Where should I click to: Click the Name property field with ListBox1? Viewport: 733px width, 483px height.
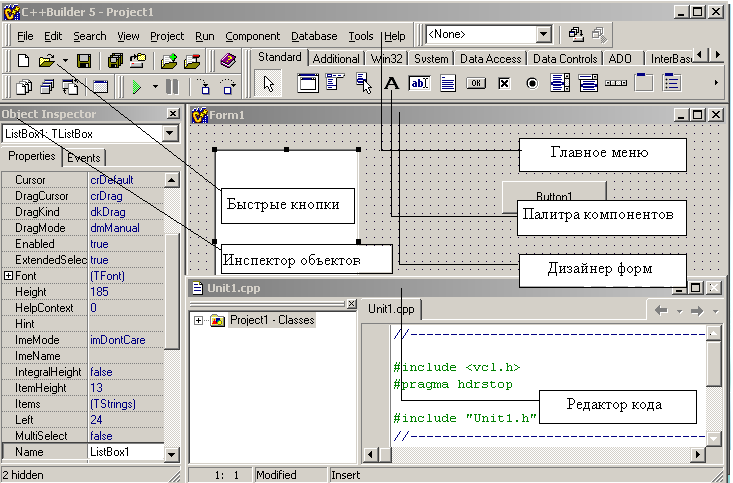coord(126,452)
